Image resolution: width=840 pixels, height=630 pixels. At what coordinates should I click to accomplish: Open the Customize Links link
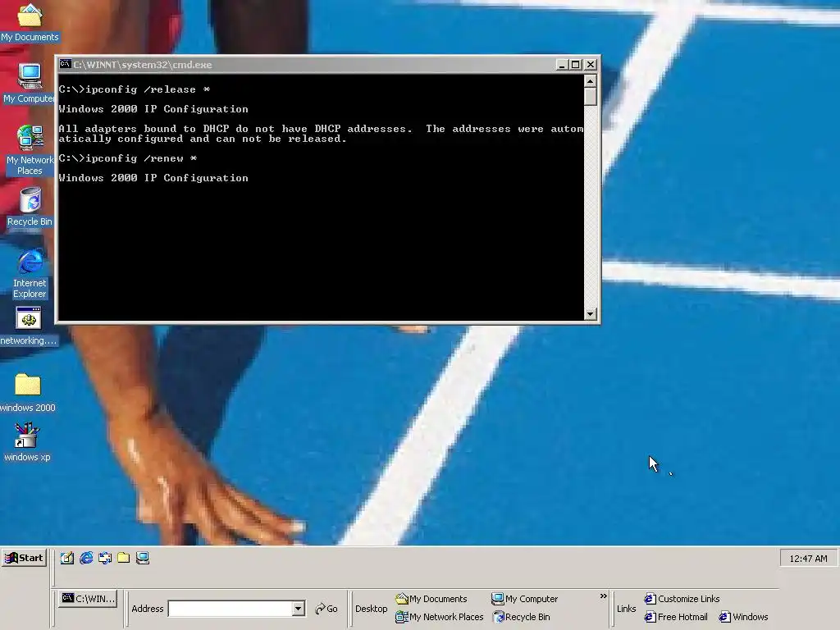[682, 599]
